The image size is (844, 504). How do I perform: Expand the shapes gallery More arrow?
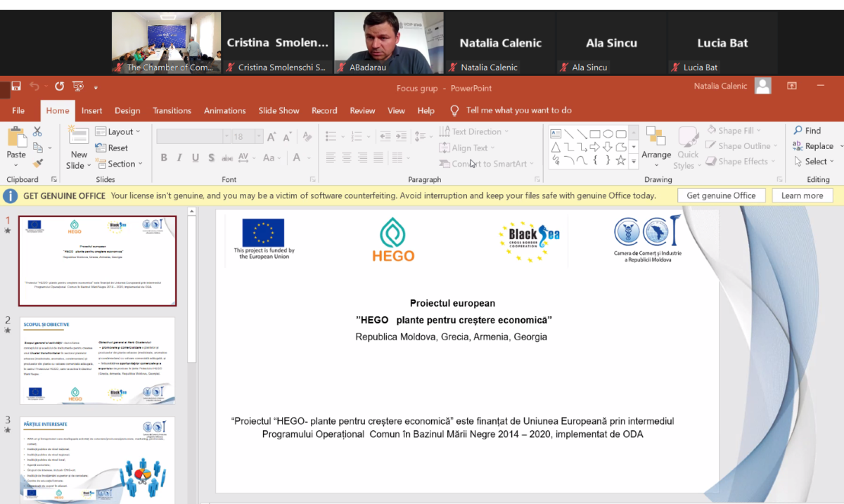click(633, 161)
